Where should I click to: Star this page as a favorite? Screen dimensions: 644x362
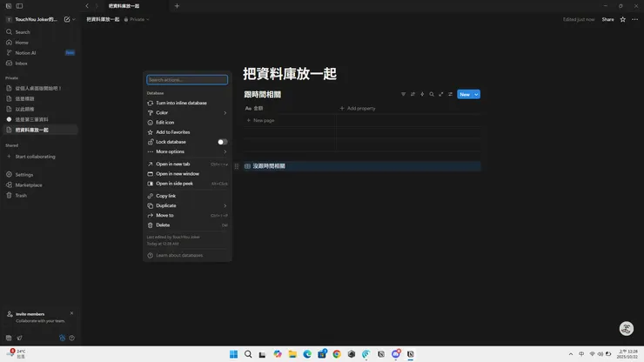pyautogui.click(x=622, y=19)
